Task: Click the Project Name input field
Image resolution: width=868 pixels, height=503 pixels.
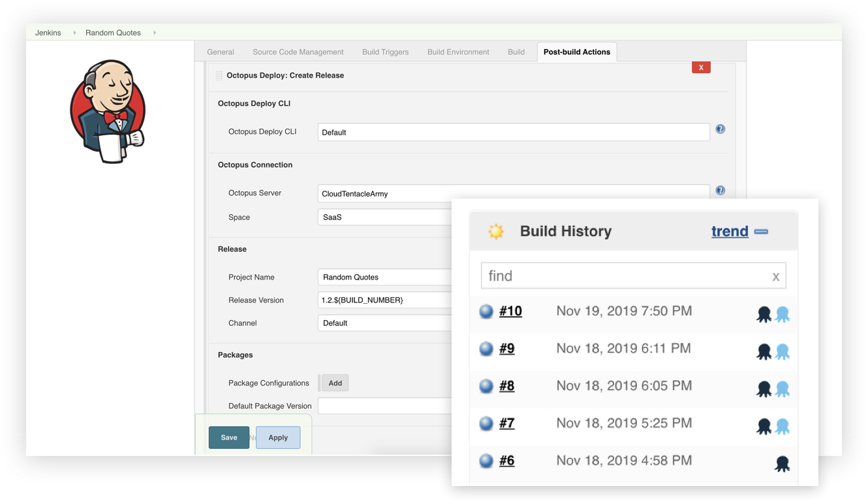Action: point(385,277)
